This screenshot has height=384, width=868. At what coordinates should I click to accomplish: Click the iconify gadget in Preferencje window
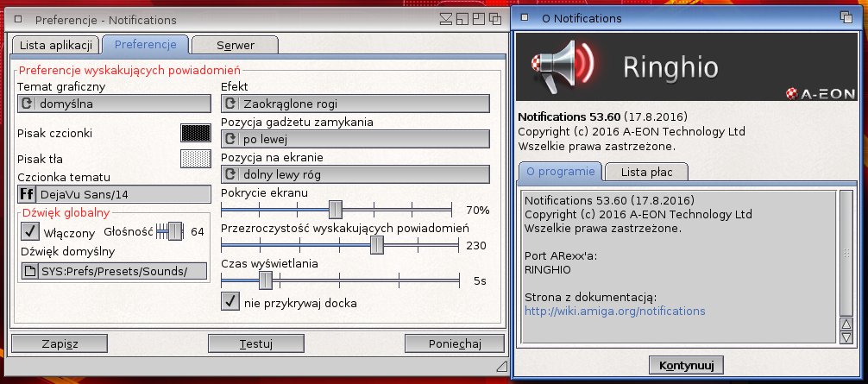pos(446,19)
